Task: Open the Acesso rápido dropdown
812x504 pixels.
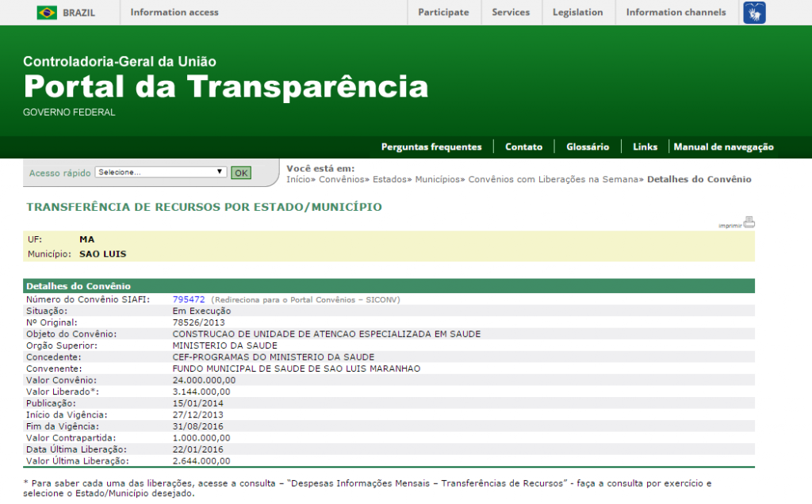Action: click(x=161, y=172)
